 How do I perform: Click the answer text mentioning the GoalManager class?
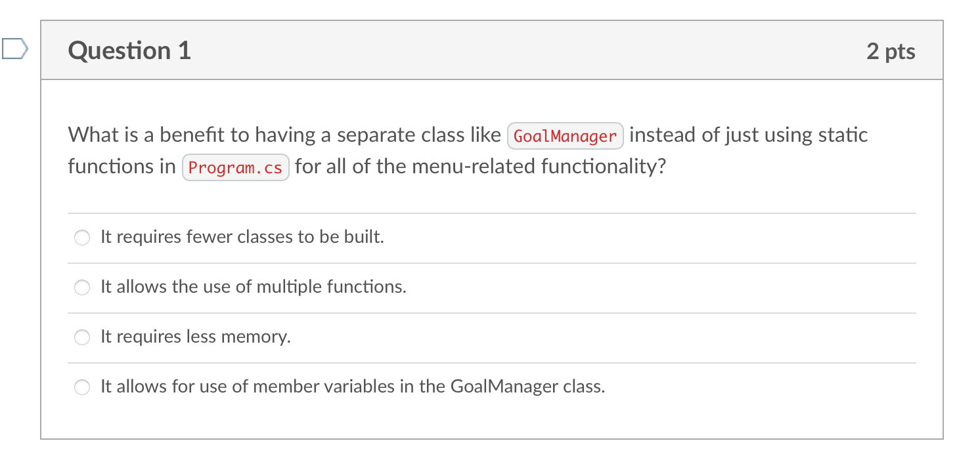pyautogui.click(x=353, y=387)
